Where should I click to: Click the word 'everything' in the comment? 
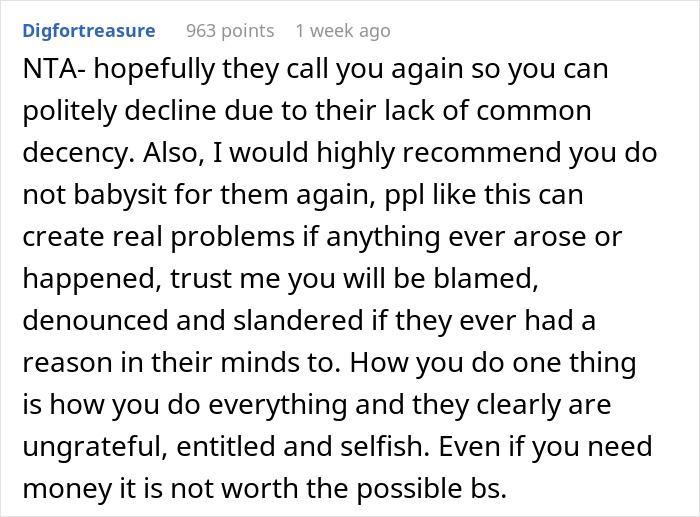point(278,405)
